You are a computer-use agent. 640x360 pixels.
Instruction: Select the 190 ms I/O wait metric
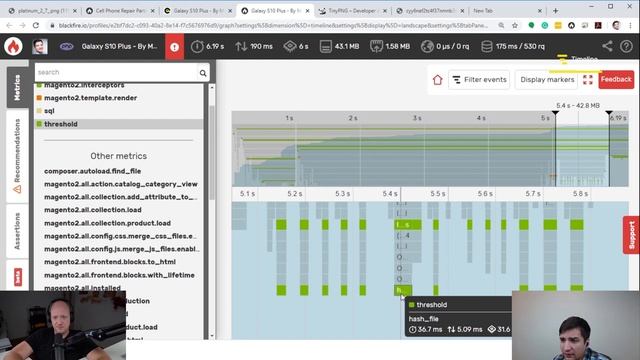pyautogui.click(x=254, y=47)
